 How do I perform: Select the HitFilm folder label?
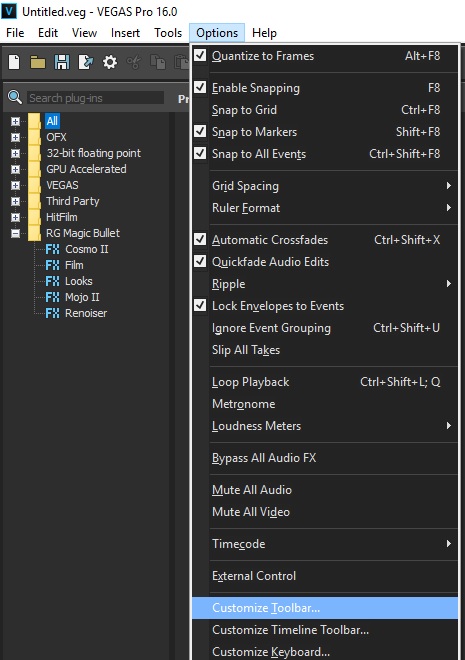tap(62, 217)
